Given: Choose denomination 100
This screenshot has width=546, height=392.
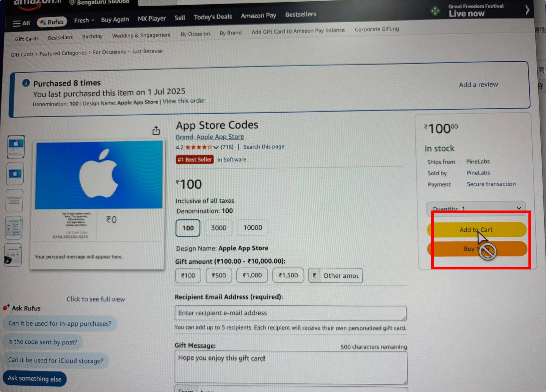Looking at the screenshot, I should pyautogui.click(x=188, y=228).
